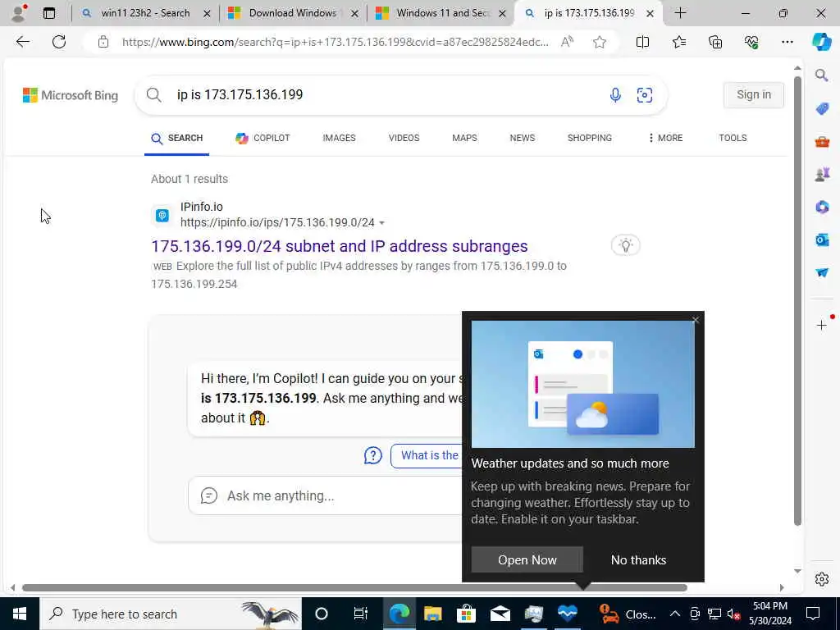The image size is (840, 630).
Task: Go back with the back arrow
Action: pos(22,42)
